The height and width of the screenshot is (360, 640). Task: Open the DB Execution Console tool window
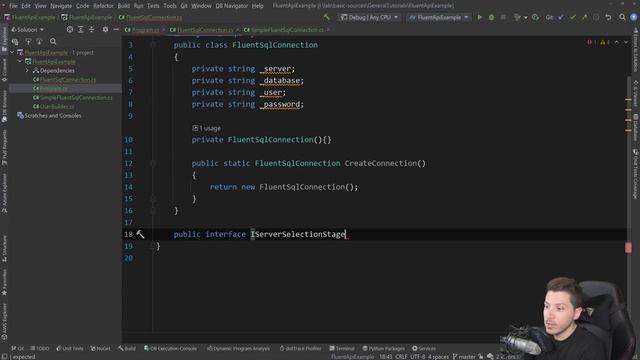point(170,349)
